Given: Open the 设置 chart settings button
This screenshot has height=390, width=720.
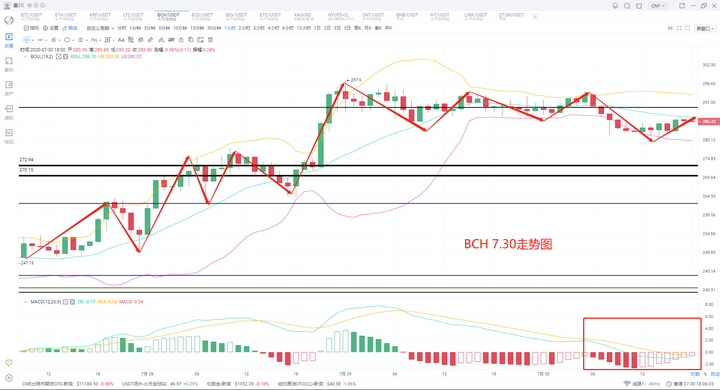Looking at the screenshot, I should (x=51, y=28).
